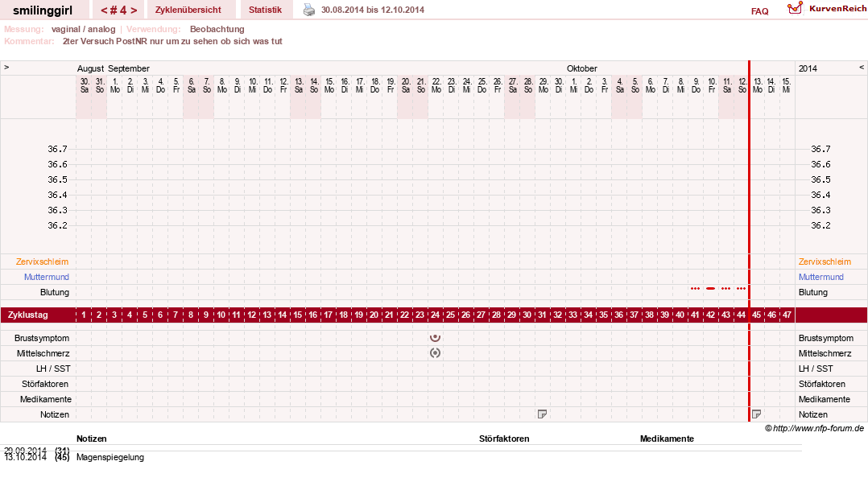Click the Medikamente column heading below the chart
The image size is (868, 486).
(x=667, y=439)
